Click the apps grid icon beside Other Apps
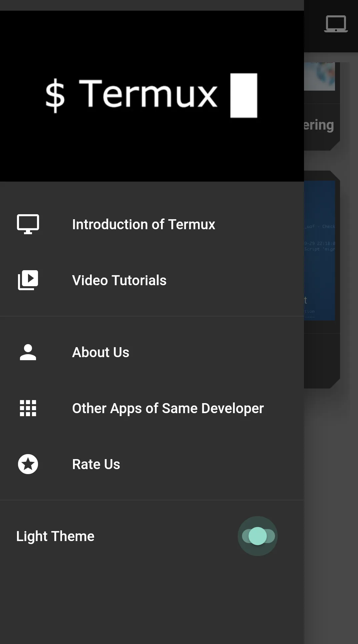Viewport: 358px width, 644px height. tap(28, 408)
